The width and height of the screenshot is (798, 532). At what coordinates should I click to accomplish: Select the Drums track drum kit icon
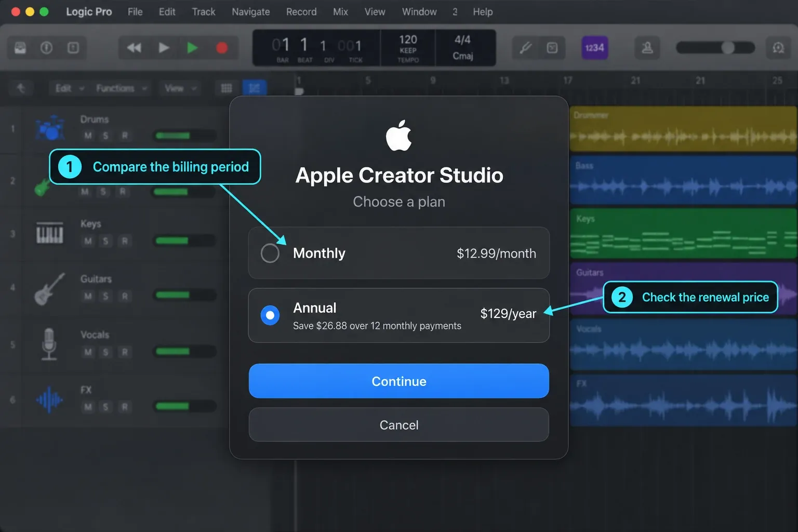point(50,128)
